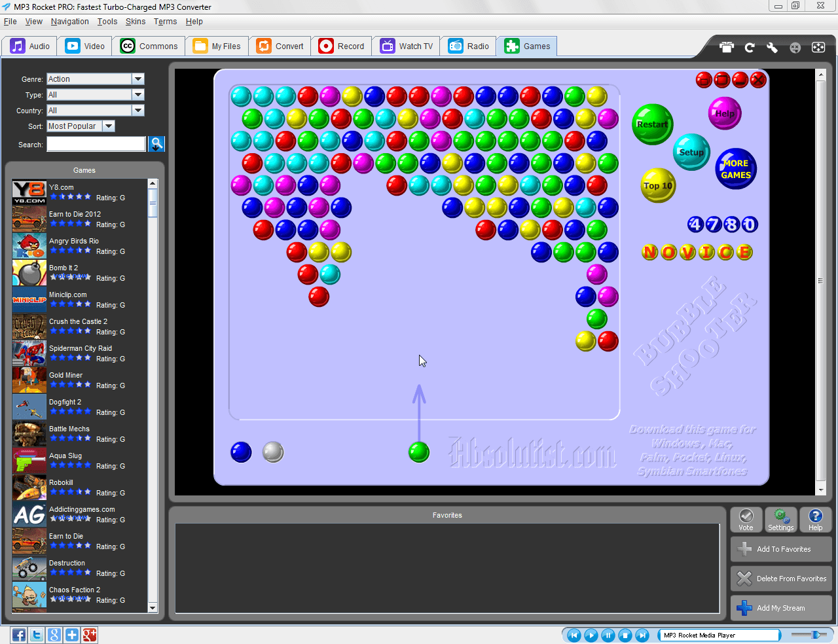838x644 pixels.
Task: Switch to the Record tab
Action: click(342, 46)
